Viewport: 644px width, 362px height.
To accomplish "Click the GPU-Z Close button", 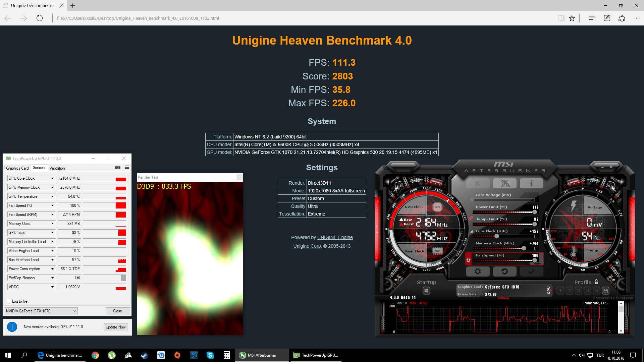I will pyautogui.click(x=117, y=311).
